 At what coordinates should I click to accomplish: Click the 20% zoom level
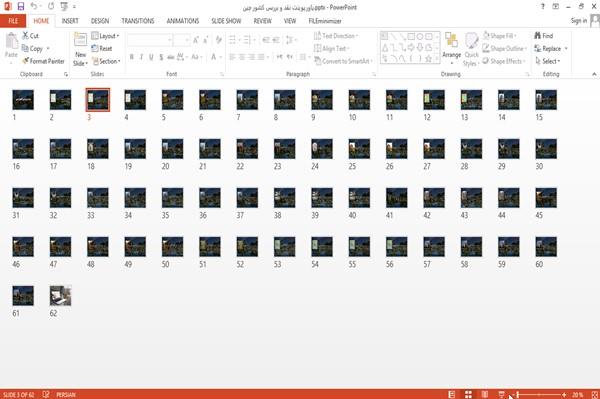[x=577, y=395]
